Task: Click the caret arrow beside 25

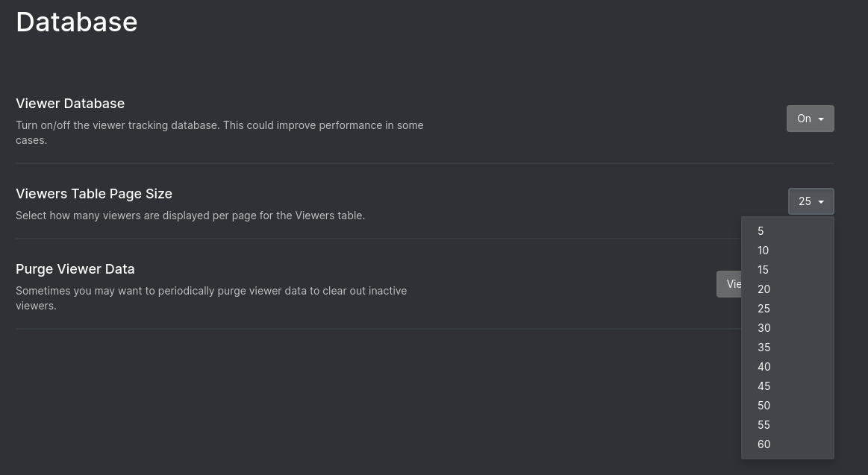Action: coord(820,201)
